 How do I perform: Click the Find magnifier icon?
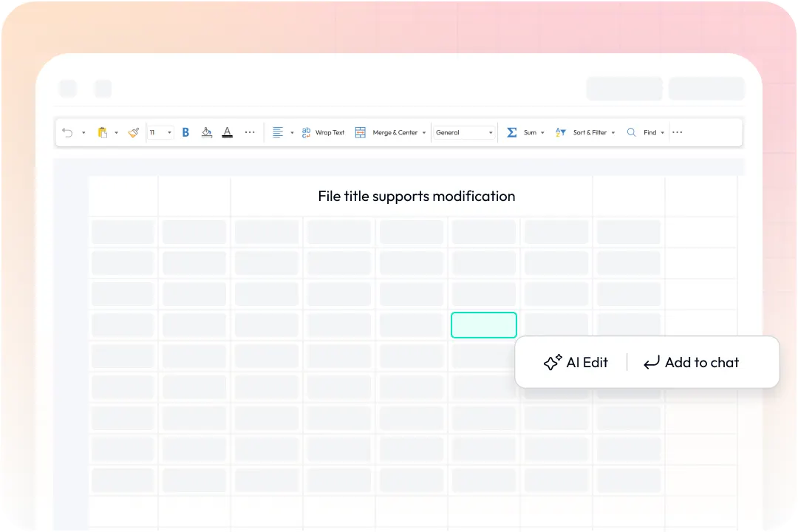(x=632, y=133)
